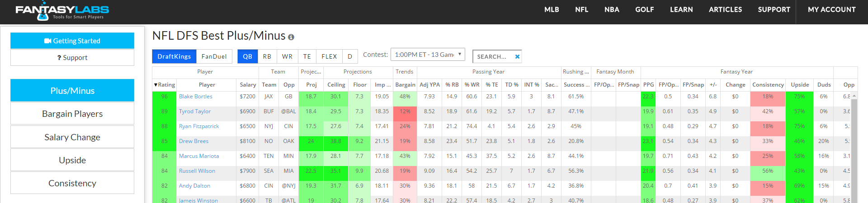Viewport: 868px width, 203px height.
Task: Open Russell Wilson player link
Action: click(197, 171)
